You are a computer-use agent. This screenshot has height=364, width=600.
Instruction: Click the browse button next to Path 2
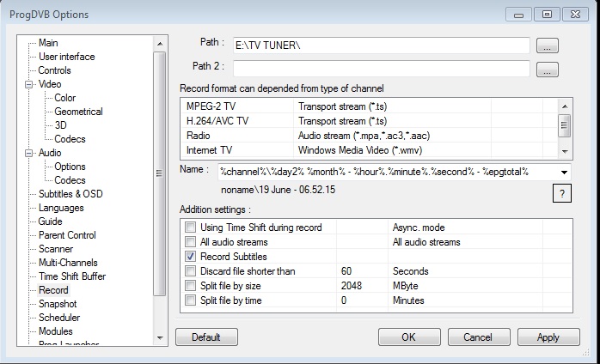(x=548, y=69)
